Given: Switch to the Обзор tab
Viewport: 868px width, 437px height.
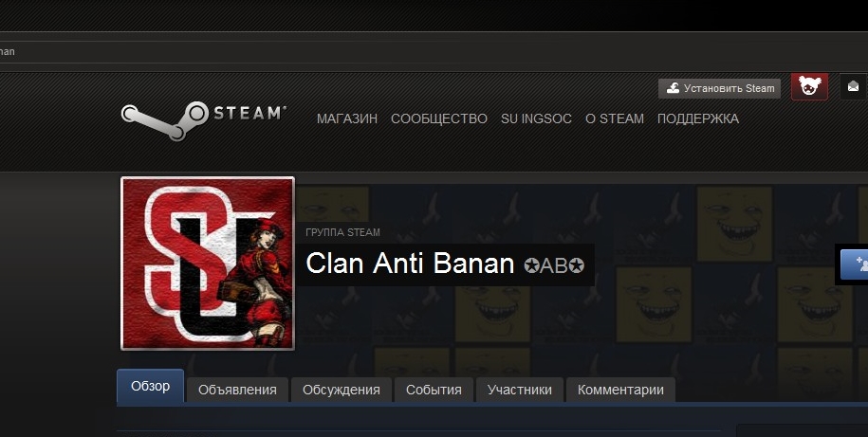Looking at the screenshot, I should pos(150,386).
